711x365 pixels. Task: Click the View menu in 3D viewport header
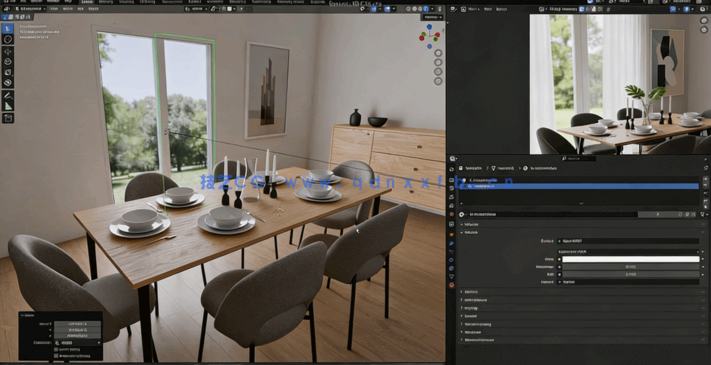[54, 9]
